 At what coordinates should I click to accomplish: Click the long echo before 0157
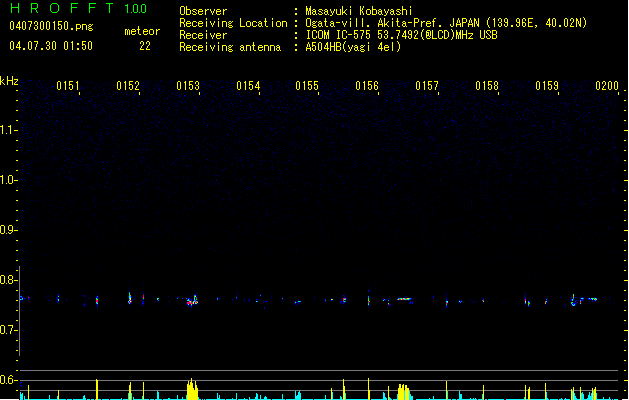404,299
